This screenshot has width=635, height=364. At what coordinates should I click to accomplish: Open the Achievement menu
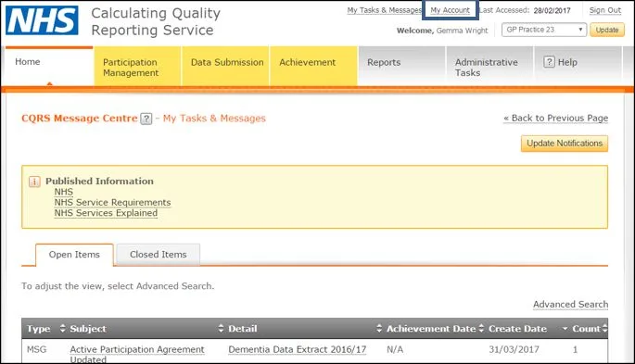click(313, 67)
